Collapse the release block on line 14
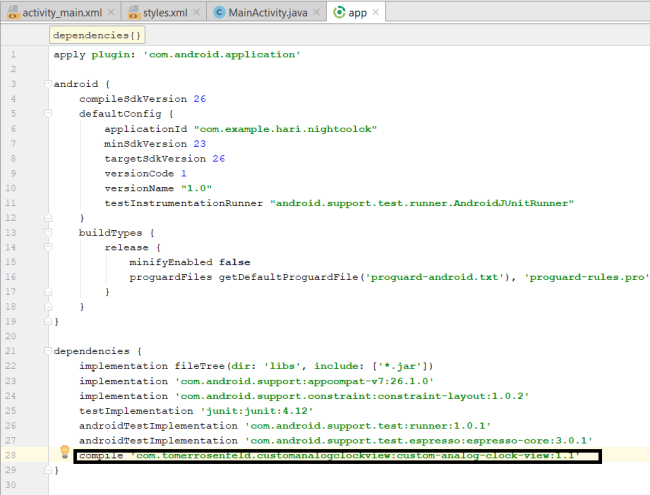The width and height of the screenshot is (650, 495). click(x=48, y=248)
